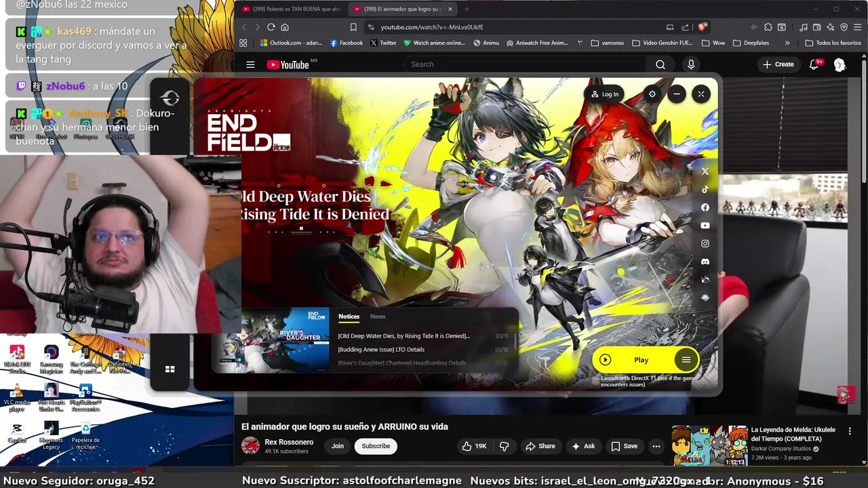Click the Join channel button
868x488 pixels.
338,446
